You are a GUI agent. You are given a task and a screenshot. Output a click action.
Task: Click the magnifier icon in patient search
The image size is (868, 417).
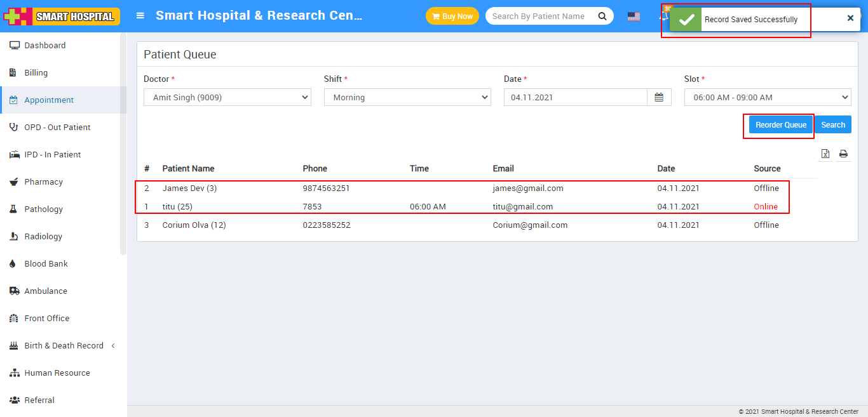click(601, 17)
